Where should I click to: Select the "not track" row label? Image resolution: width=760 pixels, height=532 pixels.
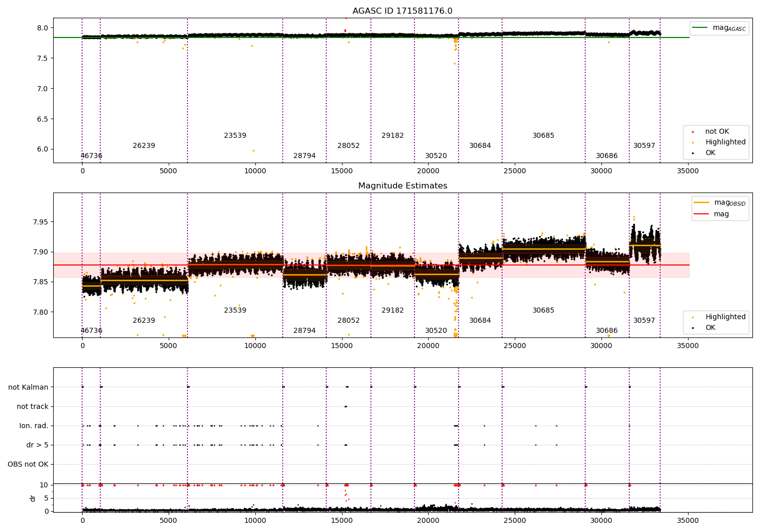click(x=32, y=407)
